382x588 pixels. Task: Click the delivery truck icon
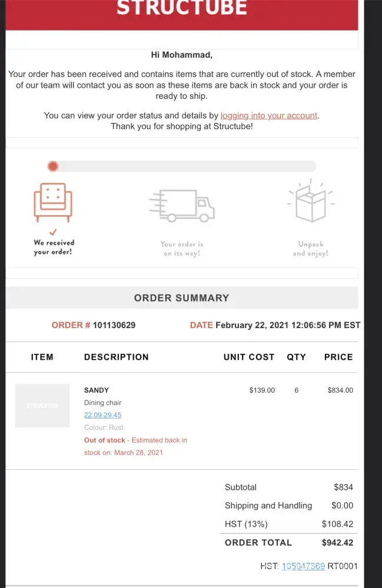coord(182,206)
